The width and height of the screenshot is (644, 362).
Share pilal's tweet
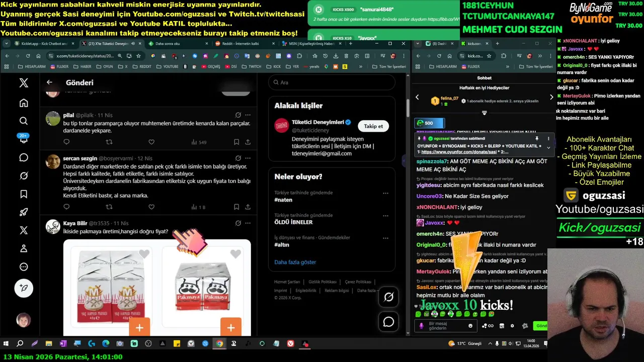point(248,142)
